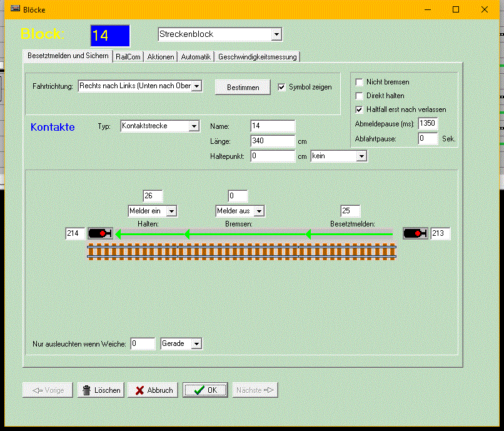Open the RailCom tab
The height and width of the screenshot is (431, 504).
point(128,57)
